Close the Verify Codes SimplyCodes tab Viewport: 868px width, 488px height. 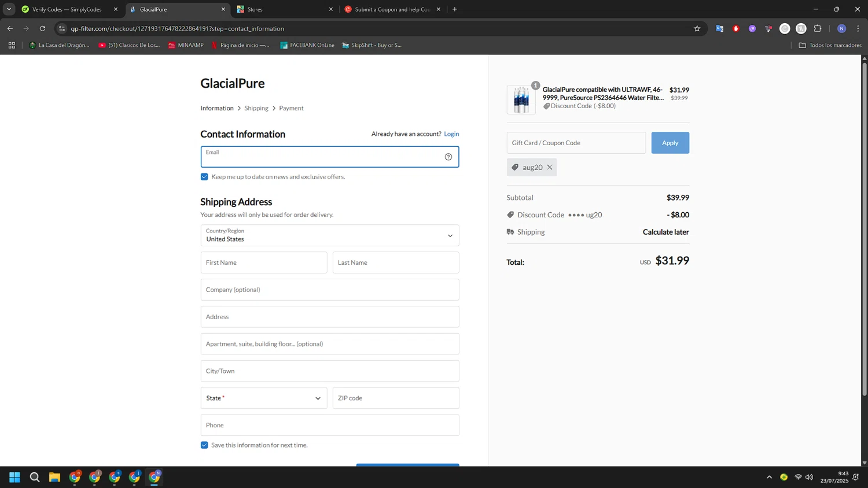[x=116, y=9]
